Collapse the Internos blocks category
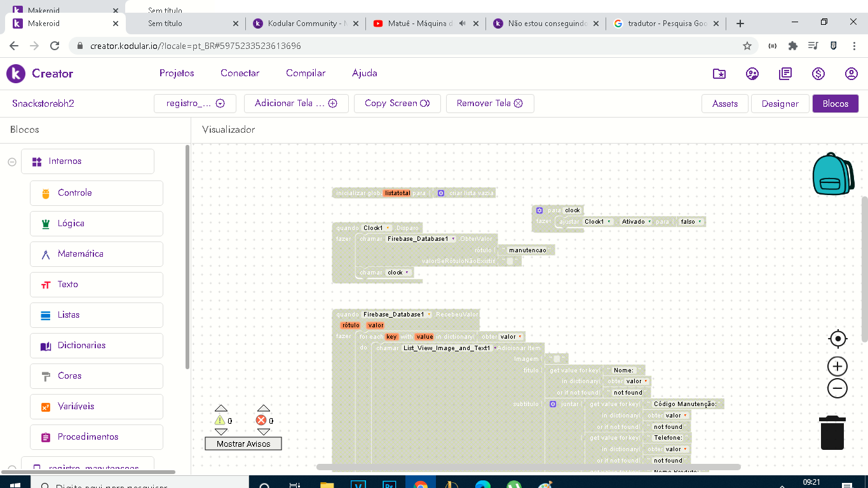The image size is (868, 488). click(x=11, y=161)
